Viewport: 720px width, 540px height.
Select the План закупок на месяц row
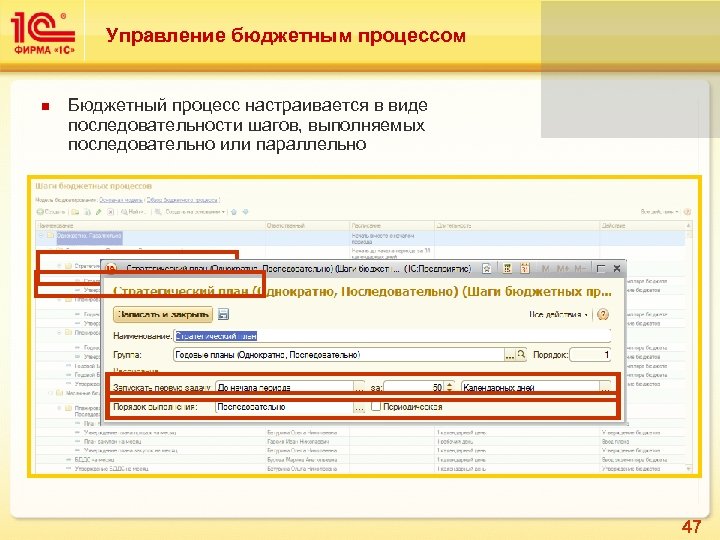(360, 442)
